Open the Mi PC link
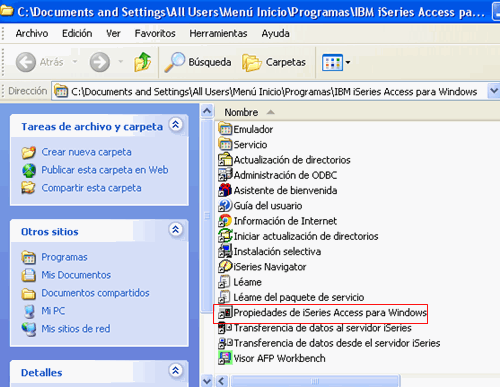 (53, 311)
